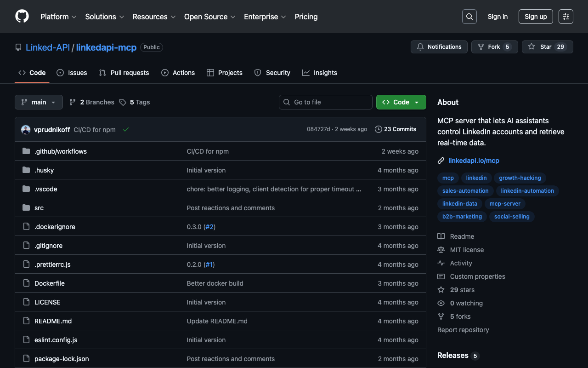The height and width of the screenshot is (368, 588).
Task: Expand the green Code dropdown button
Action: 401,102
